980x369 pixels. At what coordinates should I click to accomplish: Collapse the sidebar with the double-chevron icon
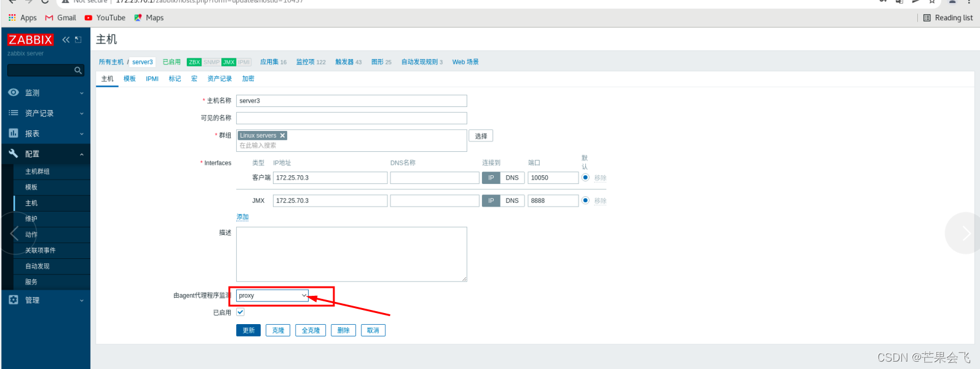66,39
